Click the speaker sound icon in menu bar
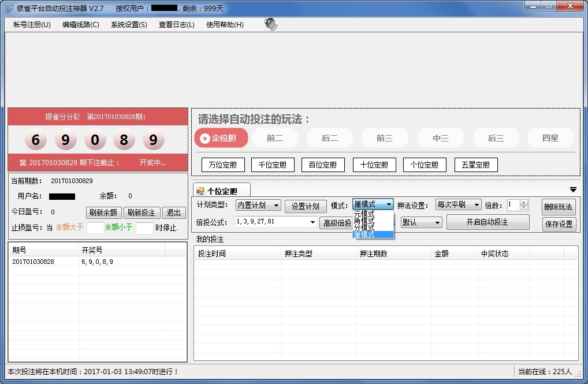Viewport: 588px width, 384px height. point(270,24)
